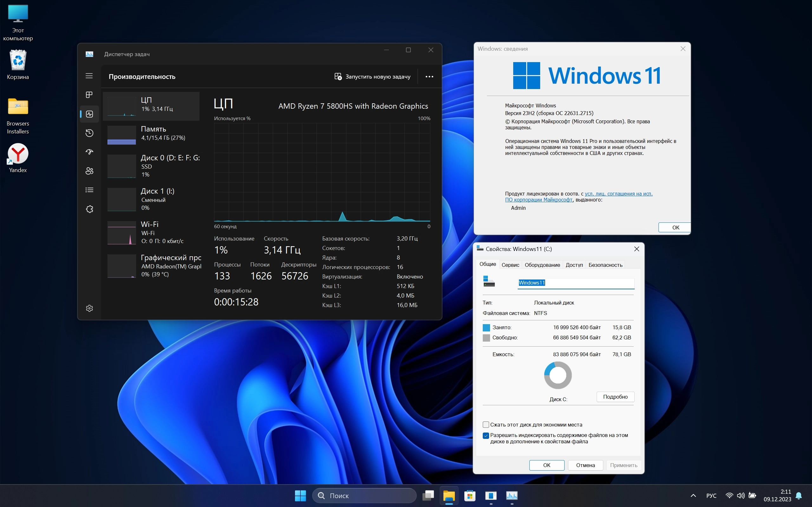Open App history icon in Task Manager sidebar
This screenshot has height=507, width=812.
click(x=89, y=133)
